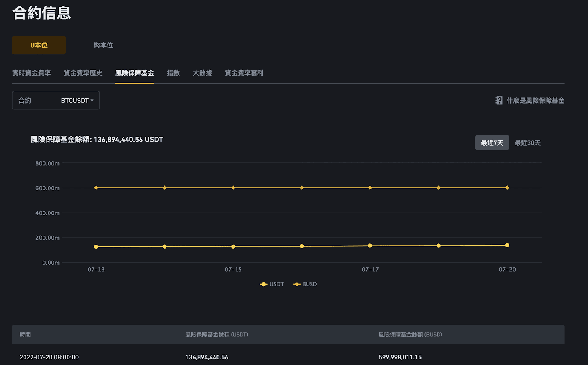Click the USDT data point at 07-13
588x365 pixels.
pos(96,247)
